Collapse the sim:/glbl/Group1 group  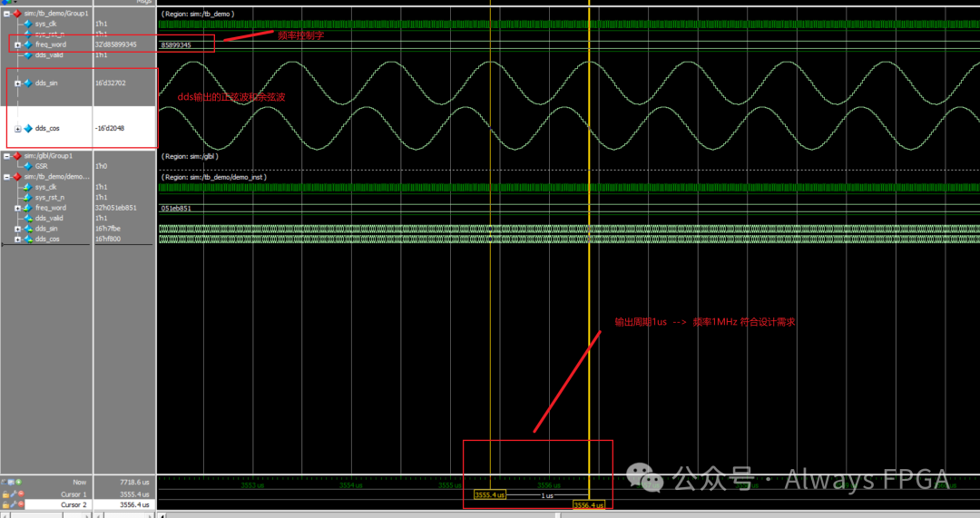7,156
